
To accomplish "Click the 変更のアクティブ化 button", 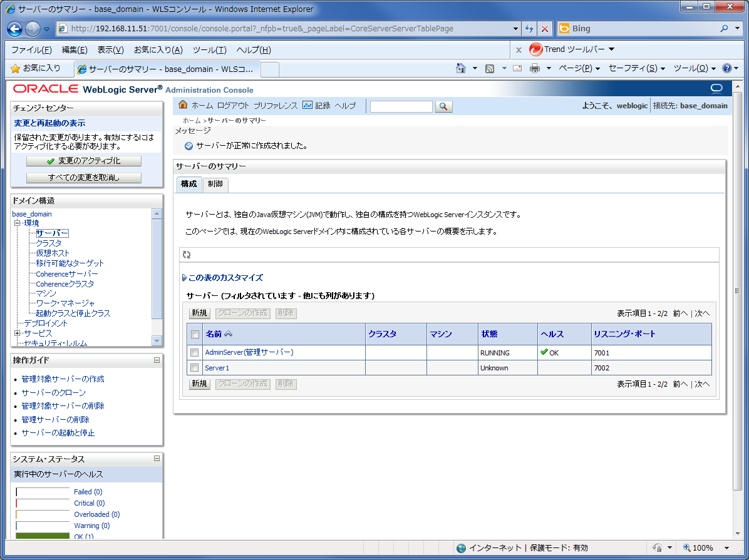I will pos(83,161).
